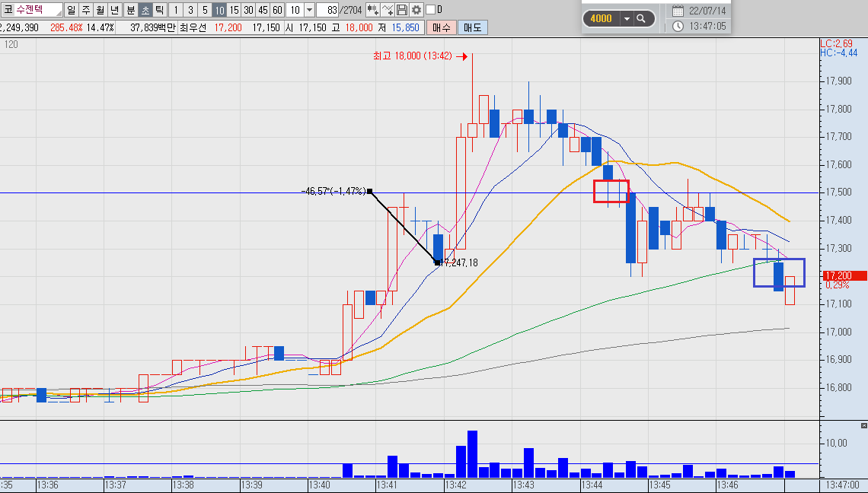The width and height of the screenshot is (868, 493).
Task: Select the 5 interval tab
Action: pos(205,10)
